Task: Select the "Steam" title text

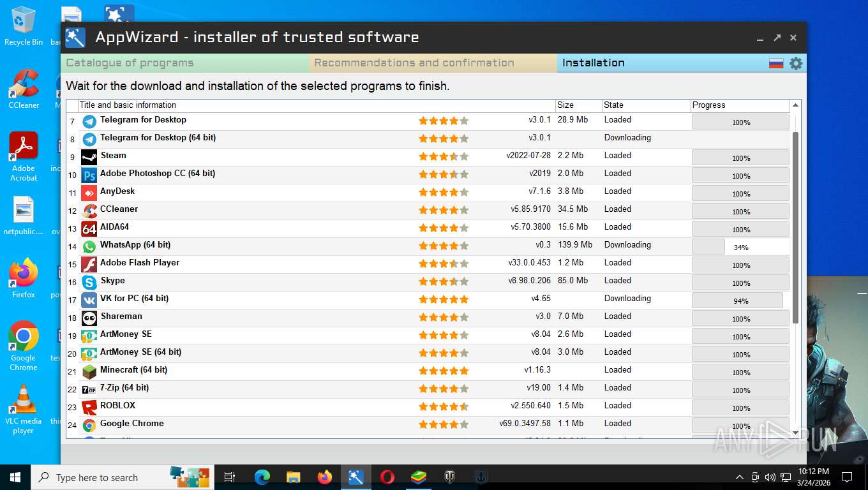Action: coord(114,156)
